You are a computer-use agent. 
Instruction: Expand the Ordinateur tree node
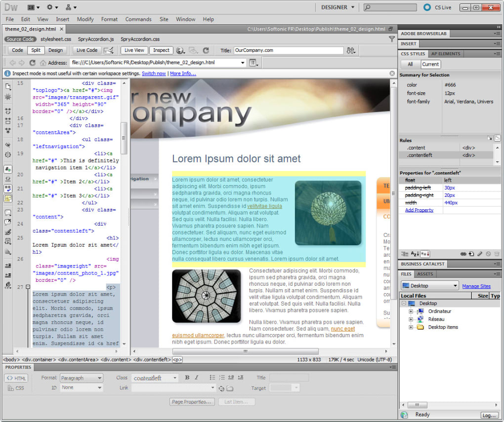[x=411, y=311]
